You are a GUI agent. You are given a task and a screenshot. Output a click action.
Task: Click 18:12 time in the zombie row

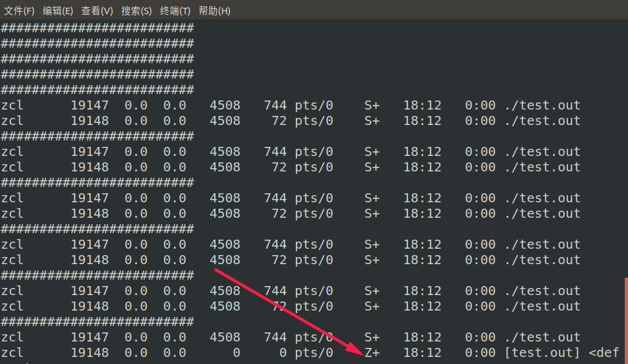(422, 352)
